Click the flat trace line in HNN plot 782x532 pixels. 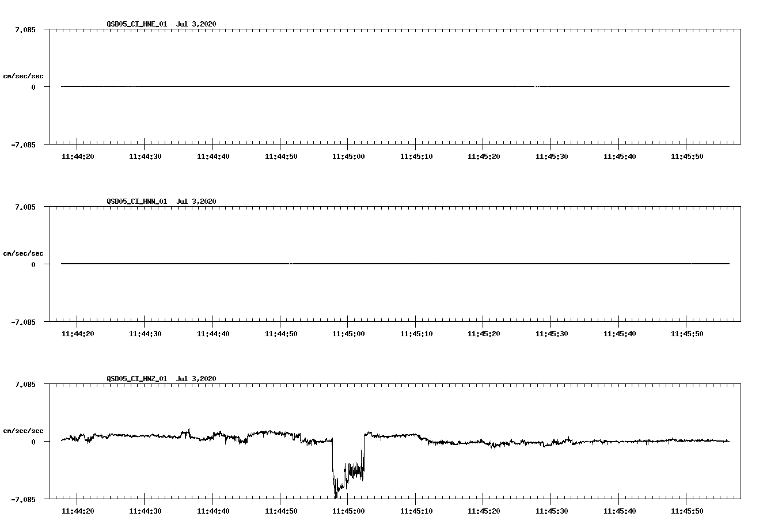[395, 264]
